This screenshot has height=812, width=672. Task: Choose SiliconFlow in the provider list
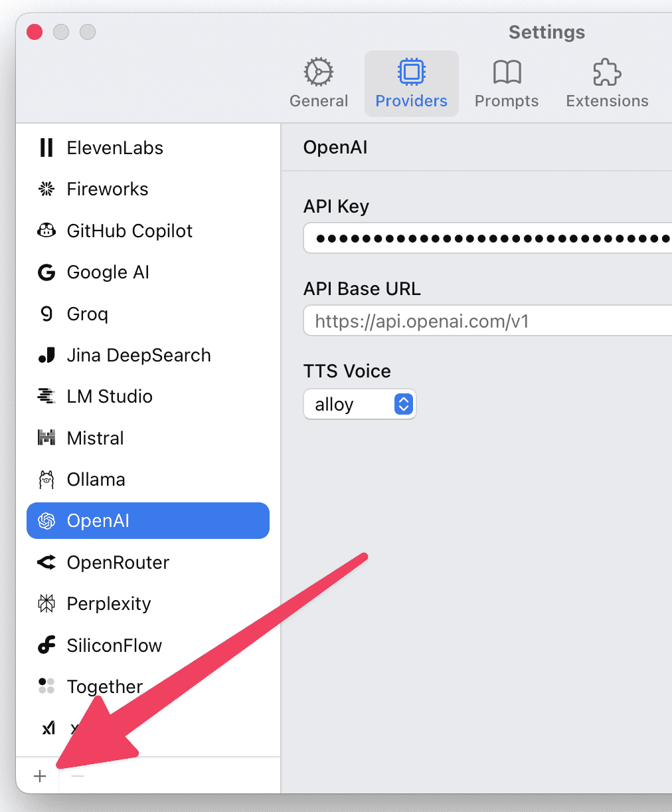[x=148, y=645]
